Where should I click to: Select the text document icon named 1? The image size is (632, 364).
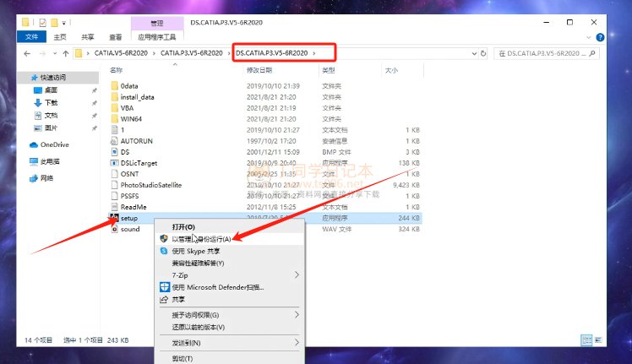114,130
